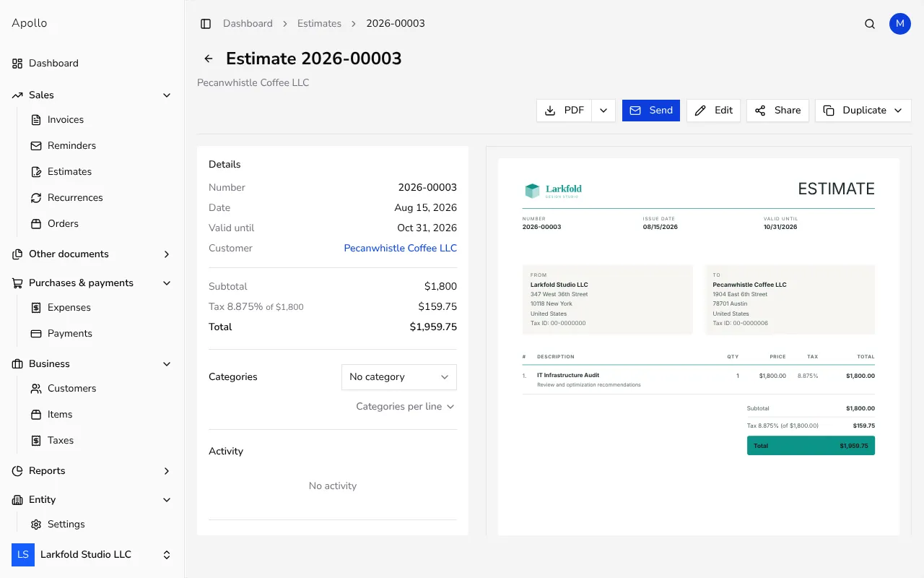The image size is (924, 578).
Task: Collapse the Business section
Action: point(92,364)
